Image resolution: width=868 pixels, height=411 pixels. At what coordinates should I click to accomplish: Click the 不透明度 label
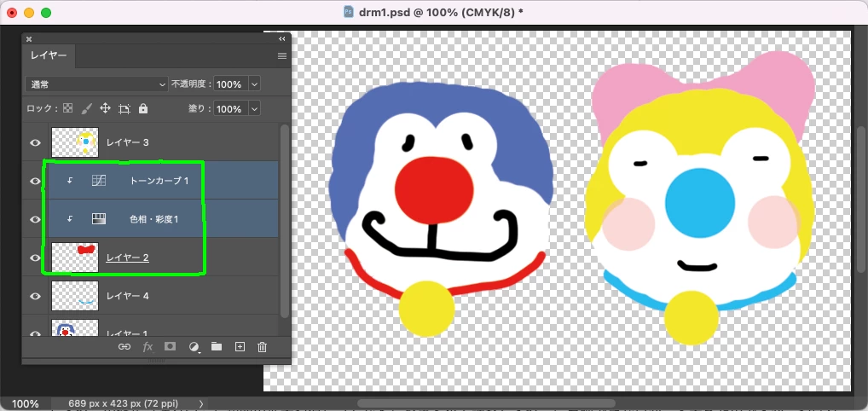(191, 84)
